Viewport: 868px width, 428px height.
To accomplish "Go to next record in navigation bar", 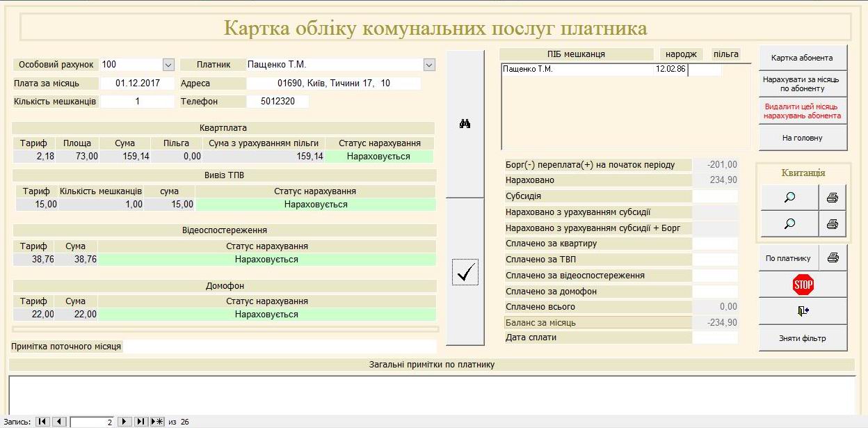I will point(124,422).
